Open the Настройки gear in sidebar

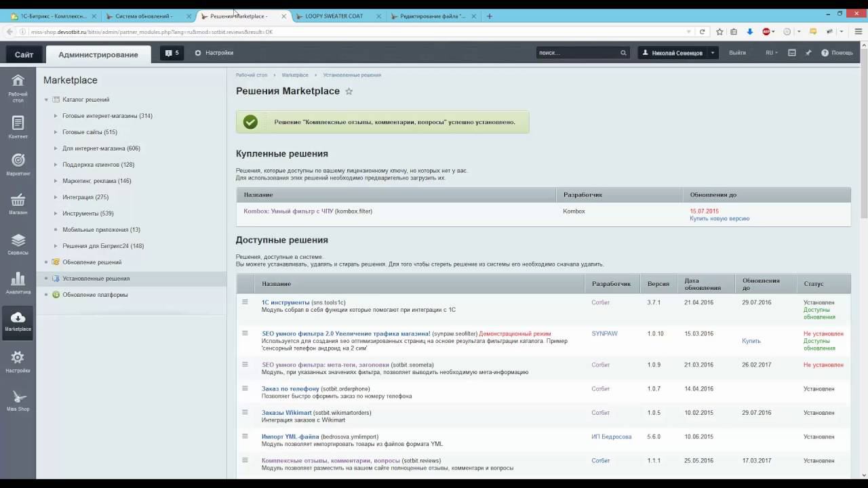(18, 361)
